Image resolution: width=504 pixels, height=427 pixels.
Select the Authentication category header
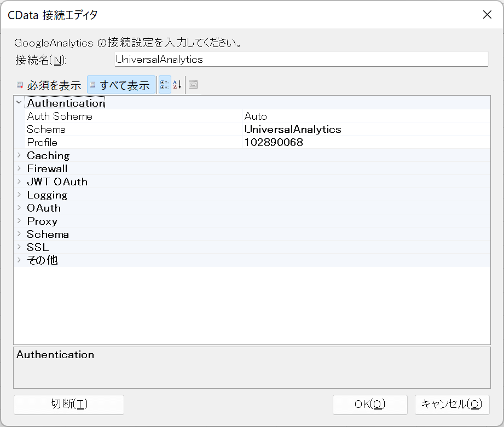click(x=66, y=103)
